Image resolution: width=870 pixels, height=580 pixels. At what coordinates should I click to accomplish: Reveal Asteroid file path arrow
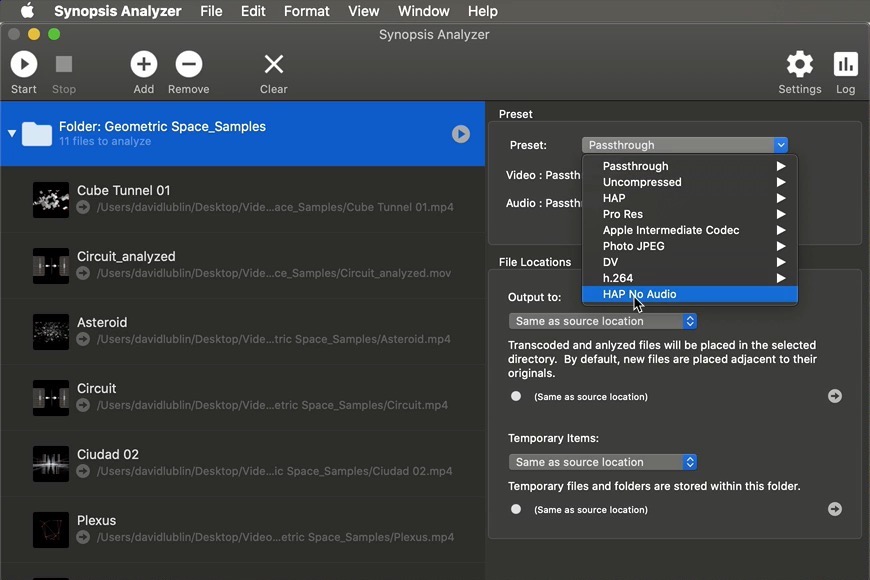(83, 340)
